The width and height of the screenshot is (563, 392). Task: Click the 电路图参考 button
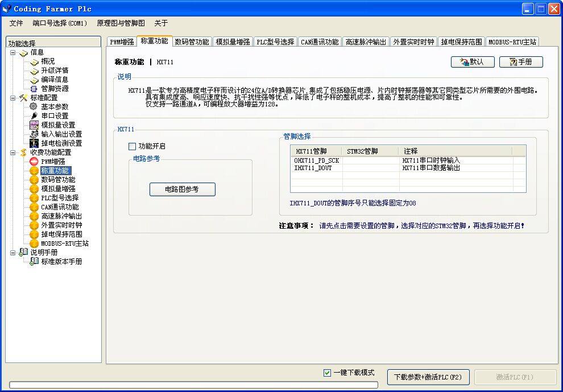click(183, 189)
